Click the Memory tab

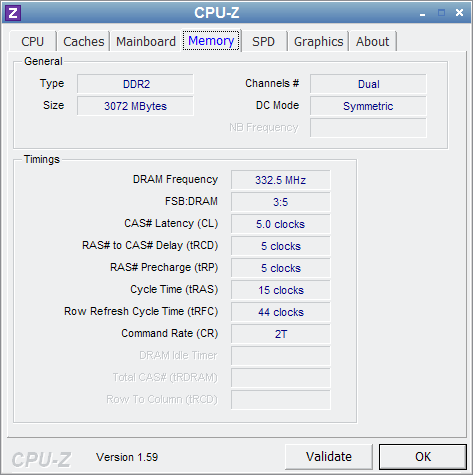click(211, 41)
